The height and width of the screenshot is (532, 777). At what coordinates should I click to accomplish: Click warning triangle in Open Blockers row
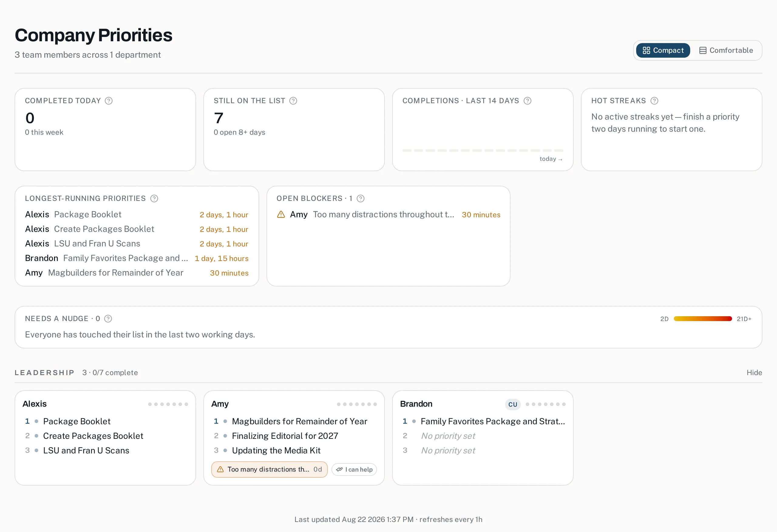click(x=281, y=214)
